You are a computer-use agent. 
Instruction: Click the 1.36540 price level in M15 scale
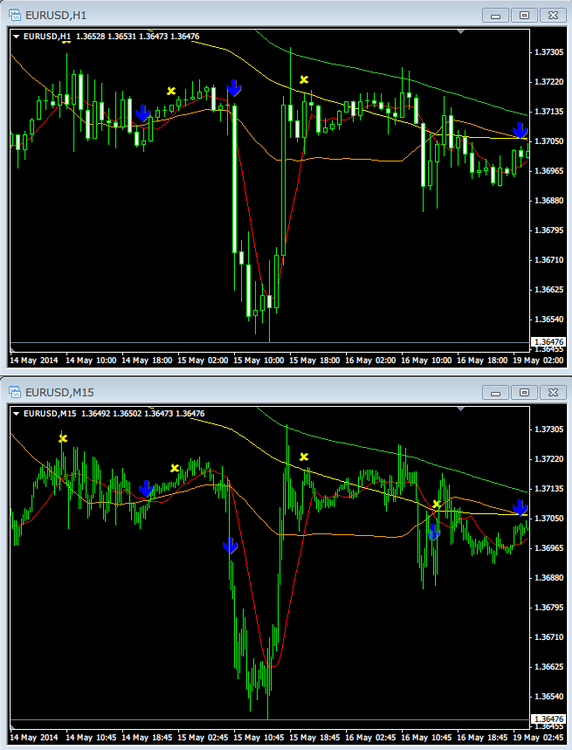point(549,696)
